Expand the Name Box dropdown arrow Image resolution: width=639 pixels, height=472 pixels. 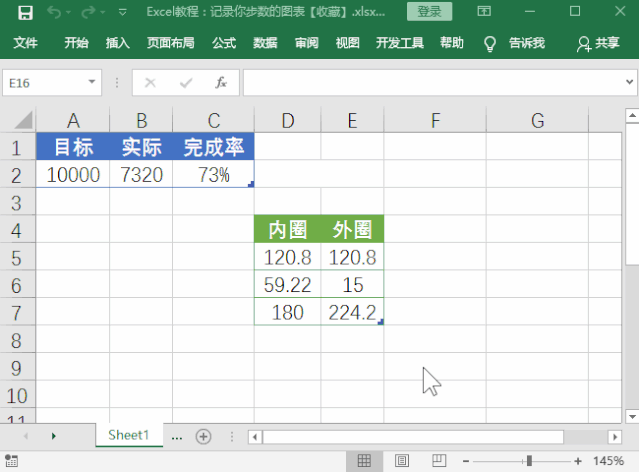point(92,82)
